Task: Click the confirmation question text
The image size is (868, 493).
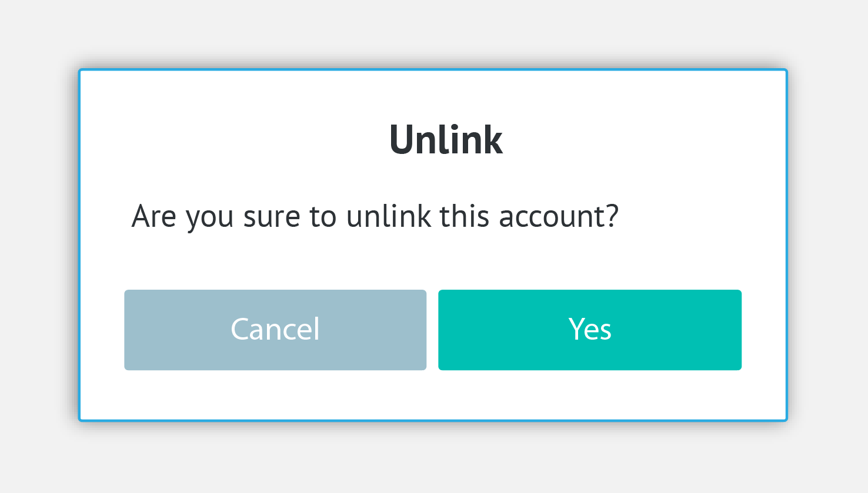Action: coord(375,216)
